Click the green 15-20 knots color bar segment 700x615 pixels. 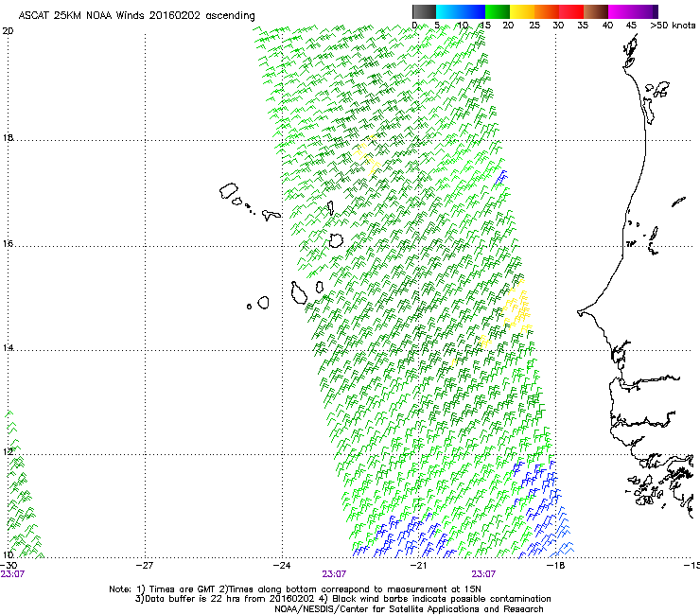[x=498, y=11]
